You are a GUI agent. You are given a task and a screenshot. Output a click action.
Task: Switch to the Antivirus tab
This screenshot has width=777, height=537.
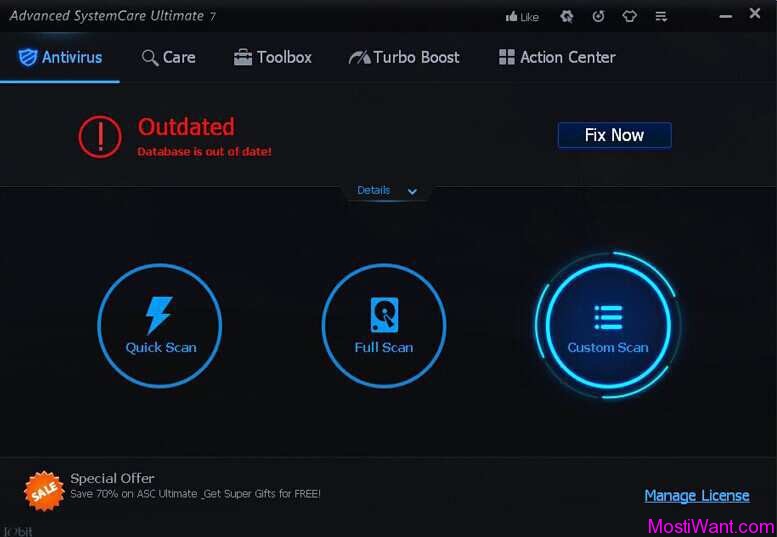click(60, 57)
